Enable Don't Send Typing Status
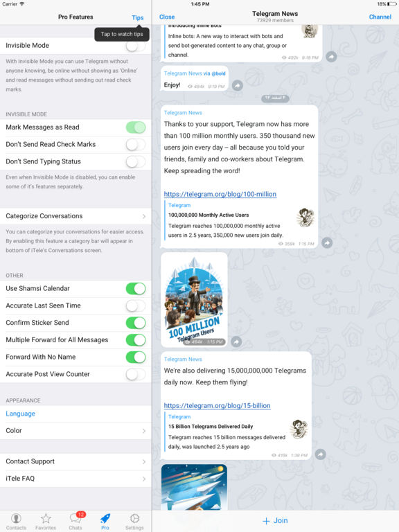 136,161
